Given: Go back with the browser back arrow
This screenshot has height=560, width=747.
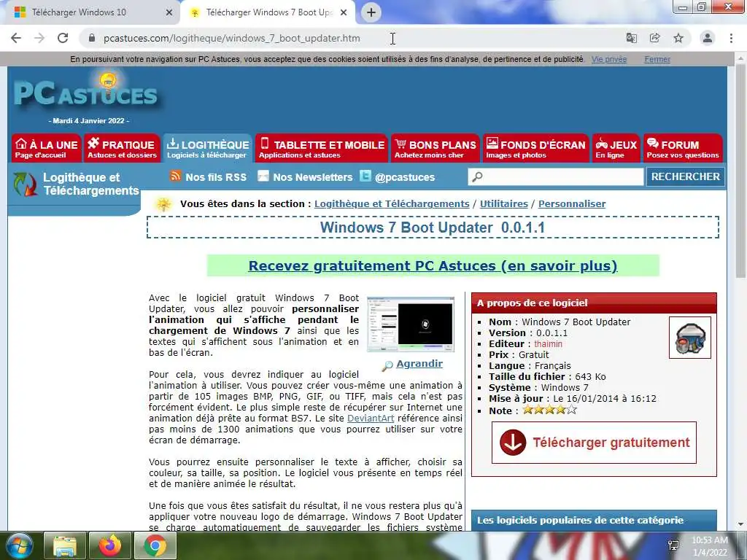Looking at the screenshot, I should tap(16, 38).
